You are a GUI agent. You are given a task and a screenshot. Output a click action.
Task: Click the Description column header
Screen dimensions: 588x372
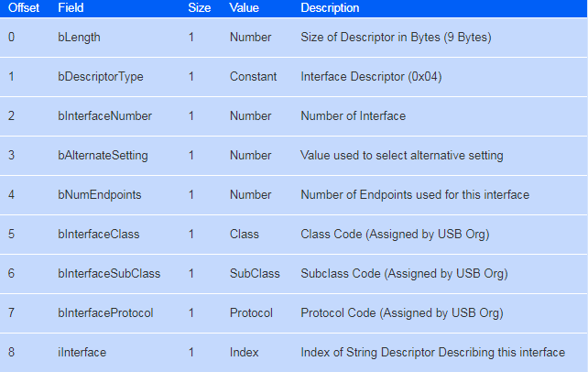(x=330, y=8)
